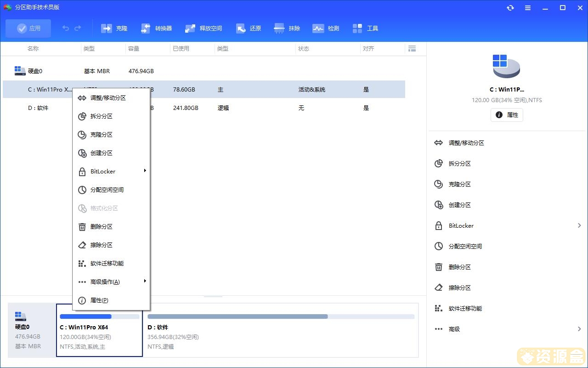588x368 pixels.
Task: Click the 名称 column header
Action: [x=33, y=48]
